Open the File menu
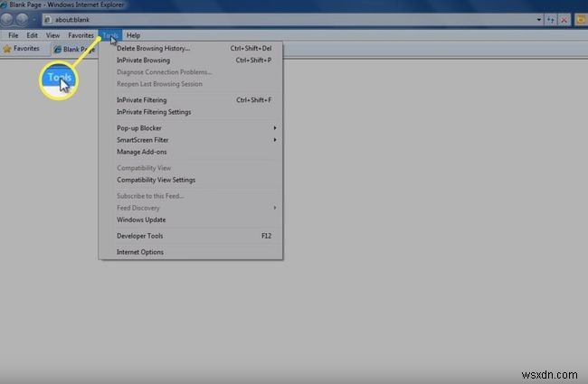 [x=14, y=35]
